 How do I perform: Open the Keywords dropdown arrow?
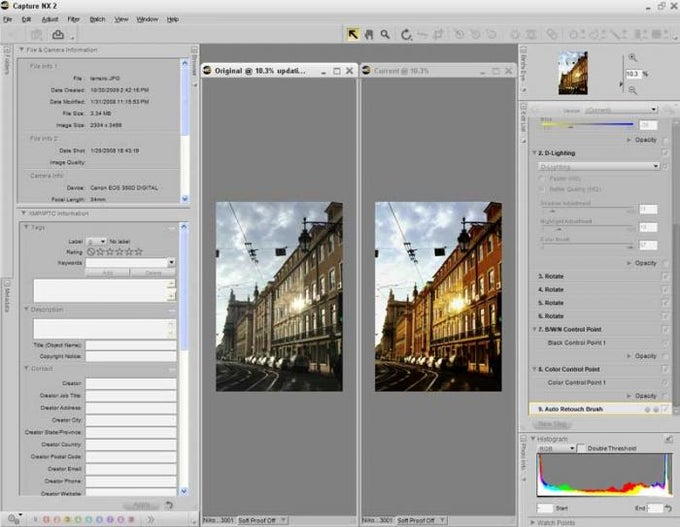tap(172, 262)
